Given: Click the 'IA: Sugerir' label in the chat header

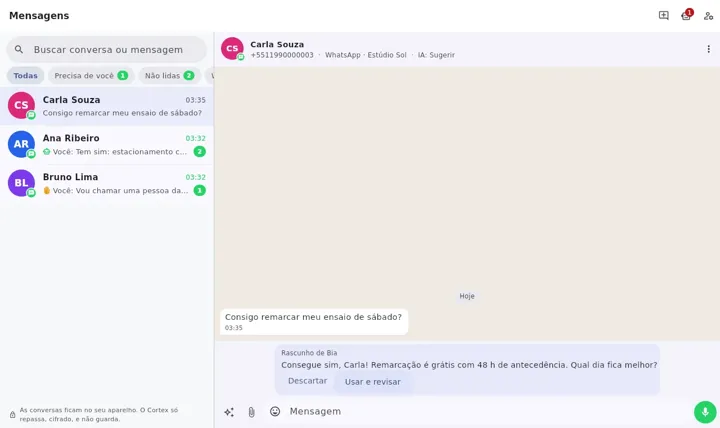Looking at the screenshot, I should click(x=436, y=55).
